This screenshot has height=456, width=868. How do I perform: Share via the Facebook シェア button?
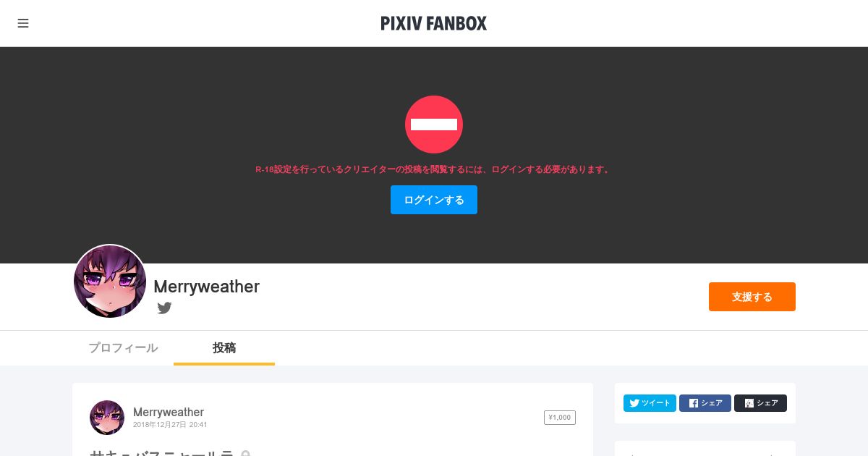click(x=705, y=403)
